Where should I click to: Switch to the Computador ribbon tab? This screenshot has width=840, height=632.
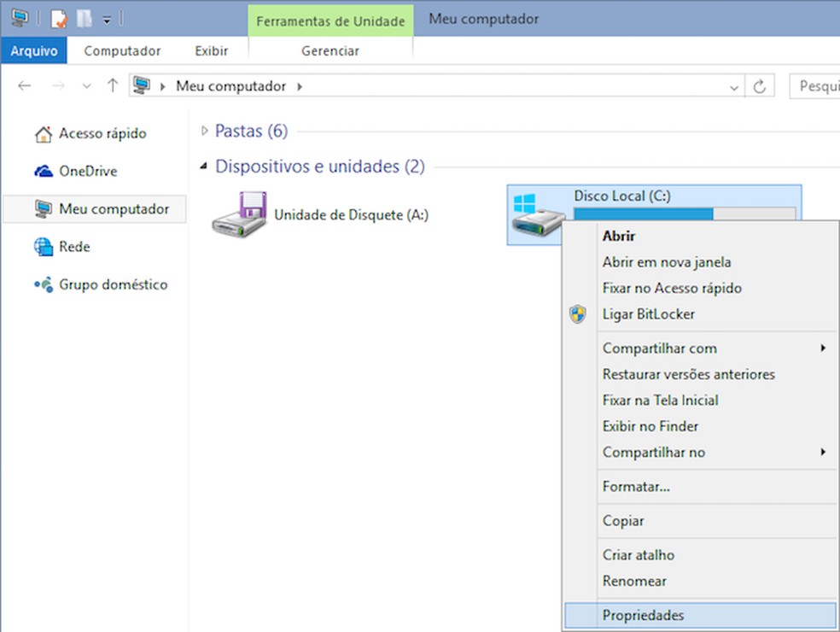click(x=122, y=50)
